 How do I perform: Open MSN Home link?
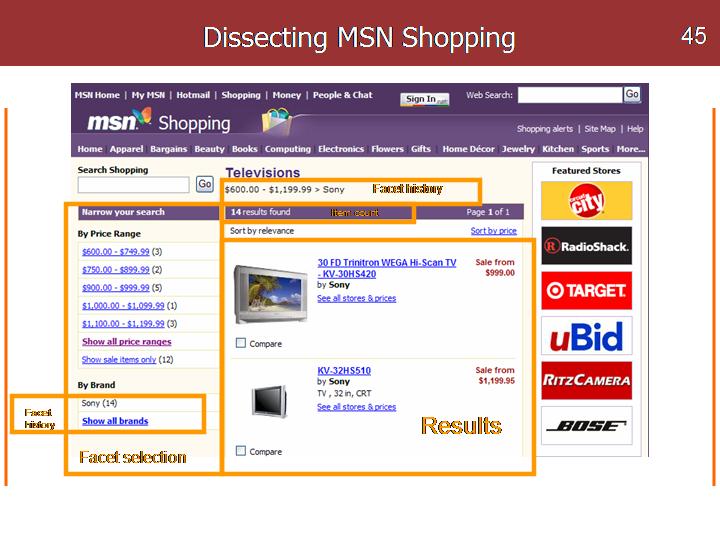tap(97, 95)
